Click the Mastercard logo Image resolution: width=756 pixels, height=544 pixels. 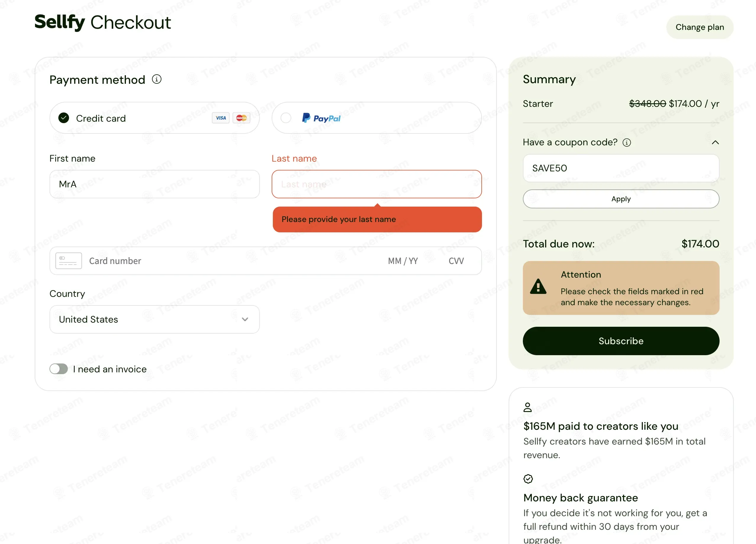pyautogui.click(x=241, y=118)
